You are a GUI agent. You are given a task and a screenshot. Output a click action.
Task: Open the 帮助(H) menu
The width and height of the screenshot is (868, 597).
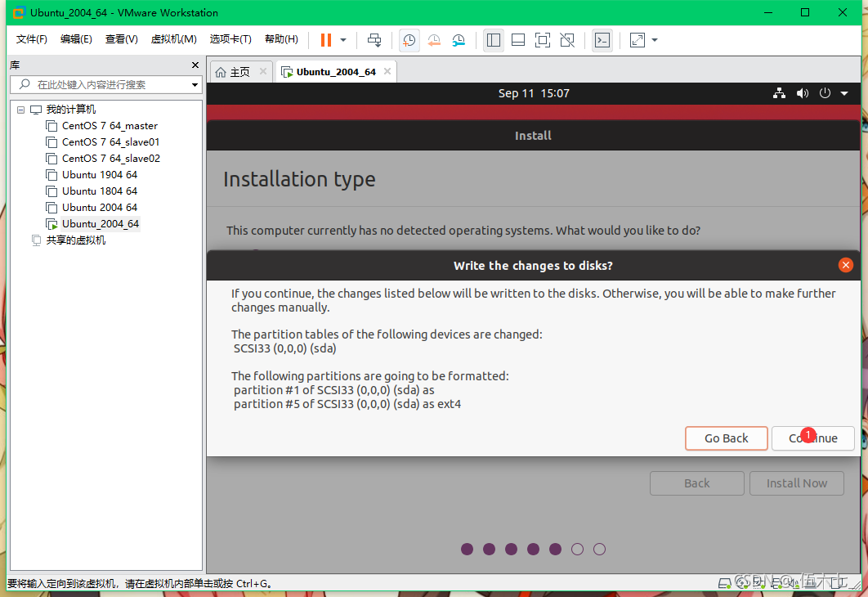[x=281, y=38]
